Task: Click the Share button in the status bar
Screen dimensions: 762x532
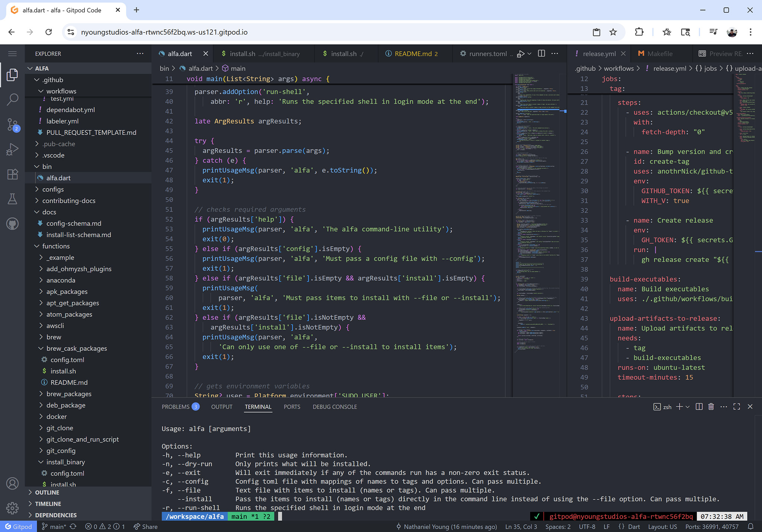Action: click(145, 526)
